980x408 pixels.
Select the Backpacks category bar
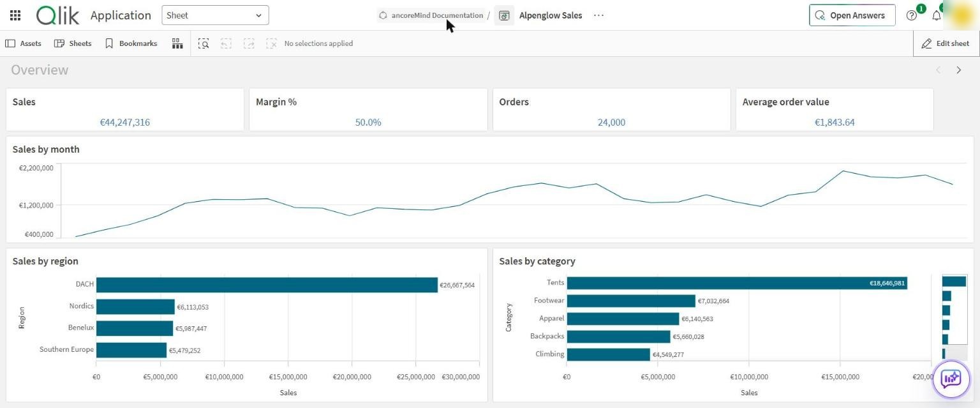pyautogui.click(x=619, y=336)
